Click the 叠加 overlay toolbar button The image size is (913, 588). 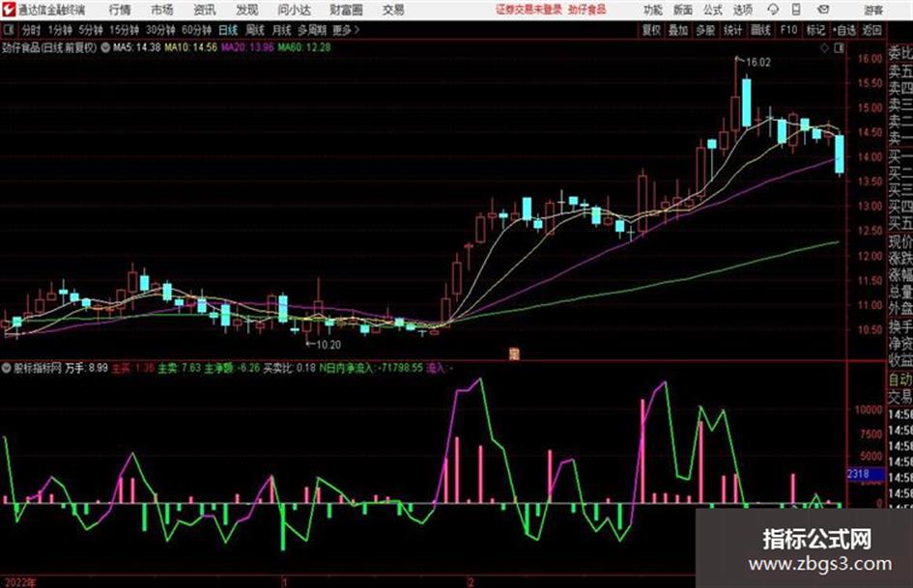(678, 30)
